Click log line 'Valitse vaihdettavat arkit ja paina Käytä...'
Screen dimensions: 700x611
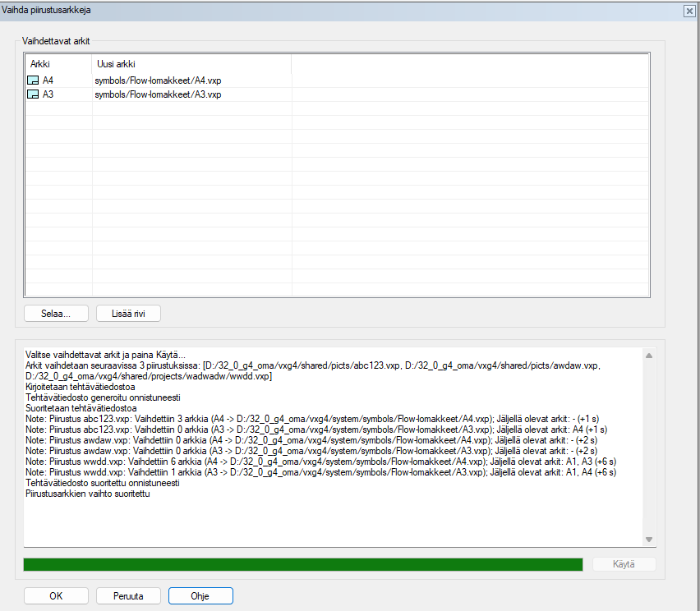click(105, 355)
